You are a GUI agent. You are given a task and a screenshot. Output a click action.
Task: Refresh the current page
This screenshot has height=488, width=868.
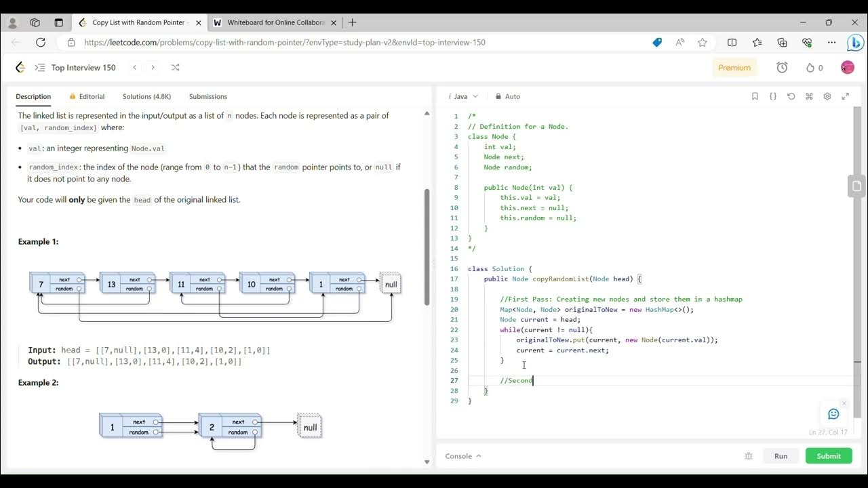point(41,42)
